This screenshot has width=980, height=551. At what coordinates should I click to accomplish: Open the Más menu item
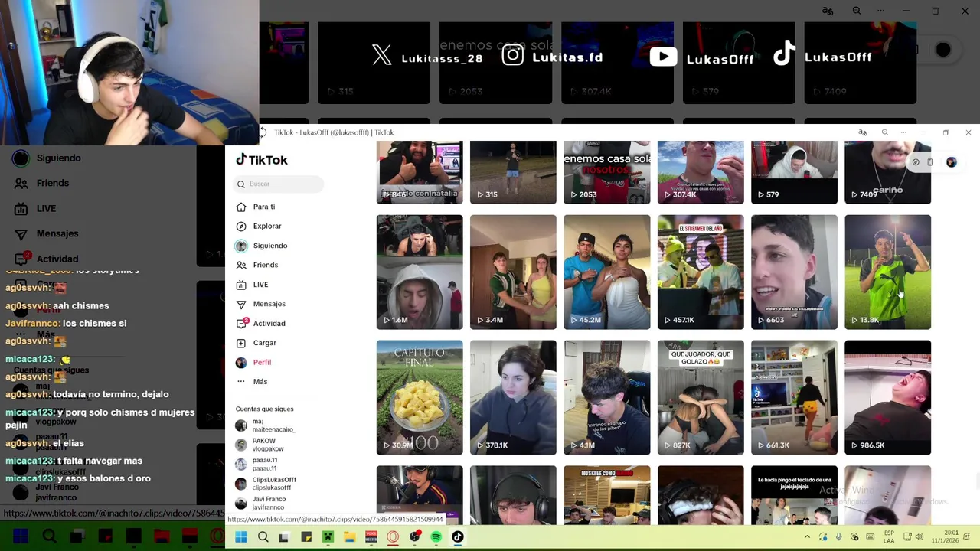[x=260, y=381]
